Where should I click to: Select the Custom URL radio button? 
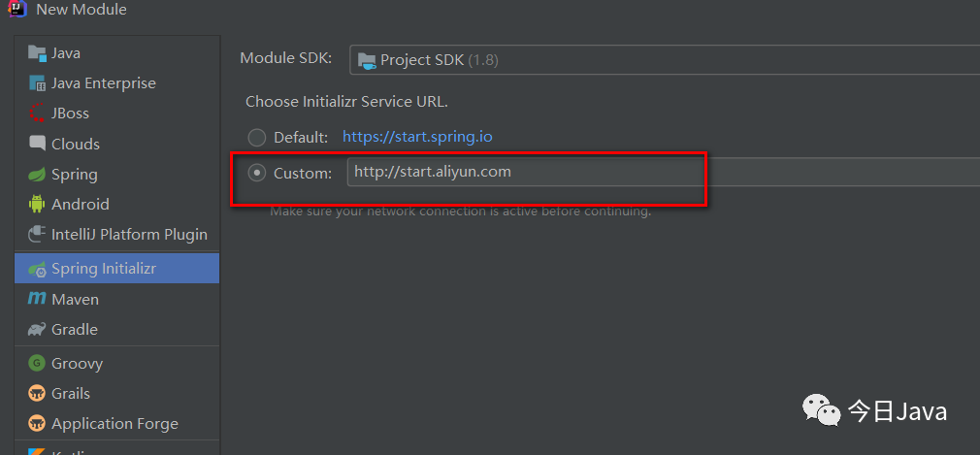pyautogui.click(x=257, y=173)
